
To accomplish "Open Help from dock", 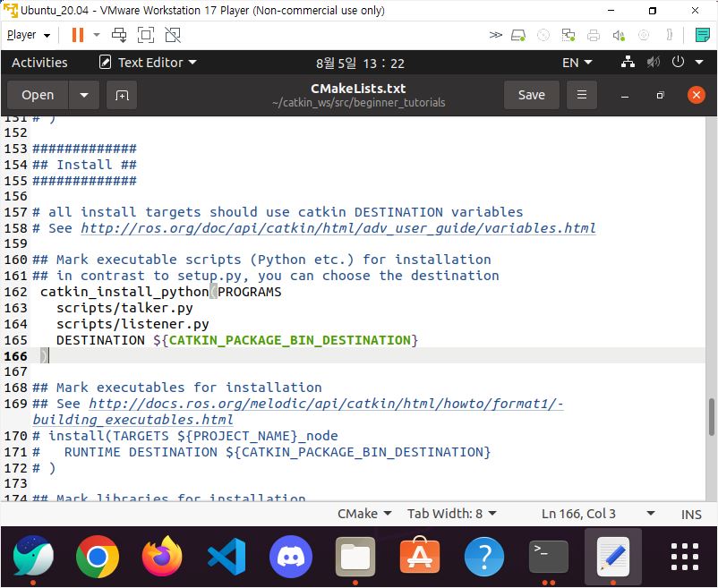I will click(x=484, y=557).
